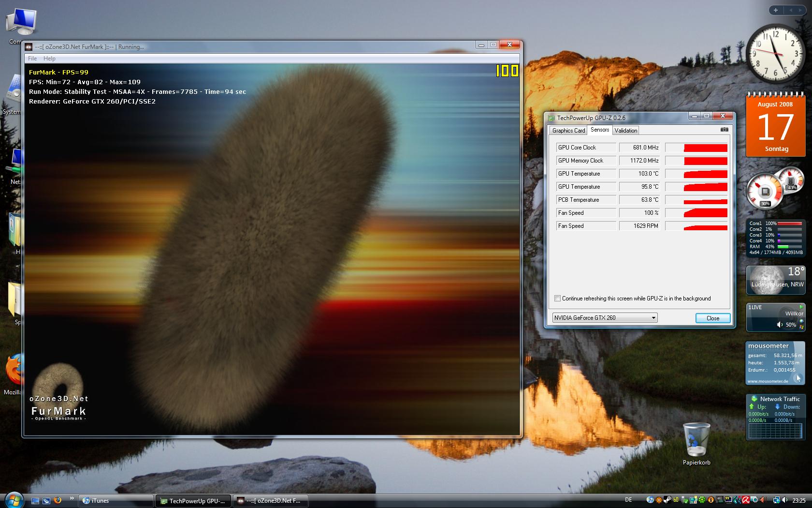Open the Papierkorb recycle bin

point(696,444)
